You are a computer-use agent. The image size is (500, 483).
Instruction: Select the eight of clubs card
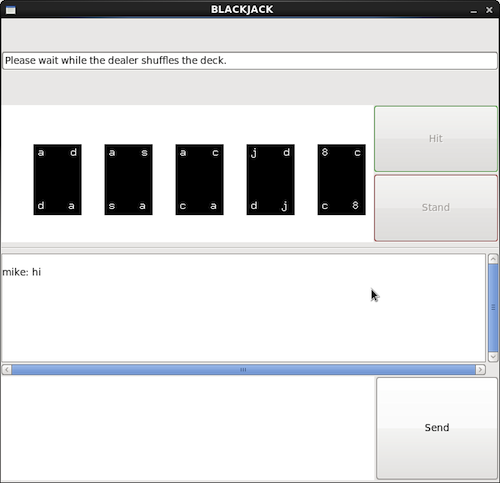point(341,180)
